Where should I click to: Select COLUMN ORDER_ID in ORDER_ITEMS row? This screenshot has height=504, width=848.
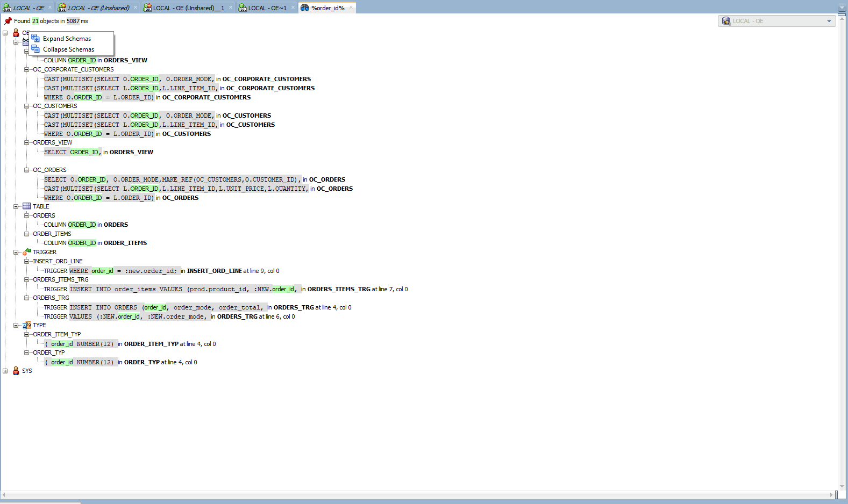point(95,243)
